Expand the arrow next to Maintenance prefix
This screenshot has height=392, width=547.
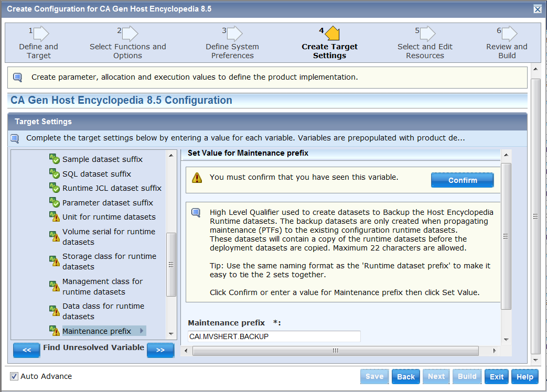(x=142, y=331)
